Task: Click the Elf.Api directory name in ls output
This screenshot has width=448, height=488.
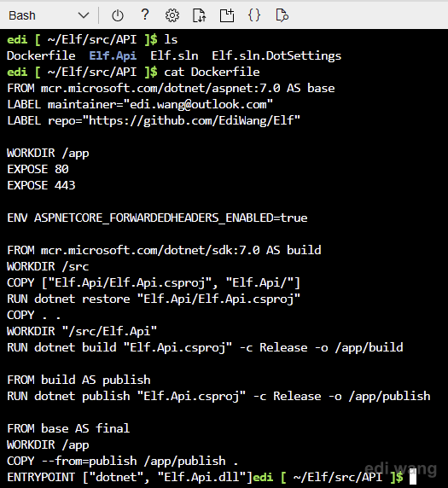Action: (x=113, y=55)
